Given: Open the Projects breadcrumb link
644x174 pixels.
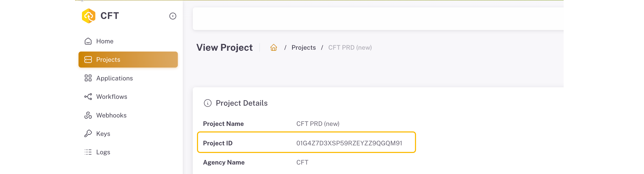Looking at the screenshot, I should (304, 48).
